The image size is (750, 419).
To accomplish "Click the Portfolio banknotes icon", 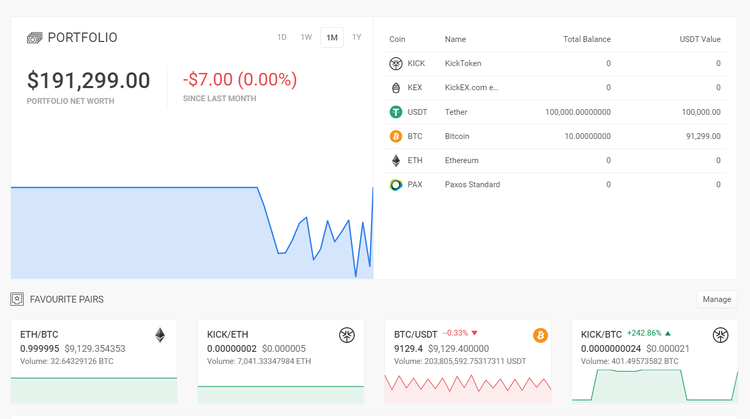I will coord(34,38).
